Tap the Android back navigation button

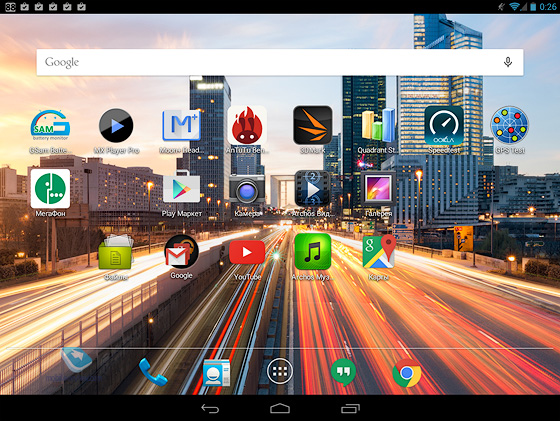210,409
